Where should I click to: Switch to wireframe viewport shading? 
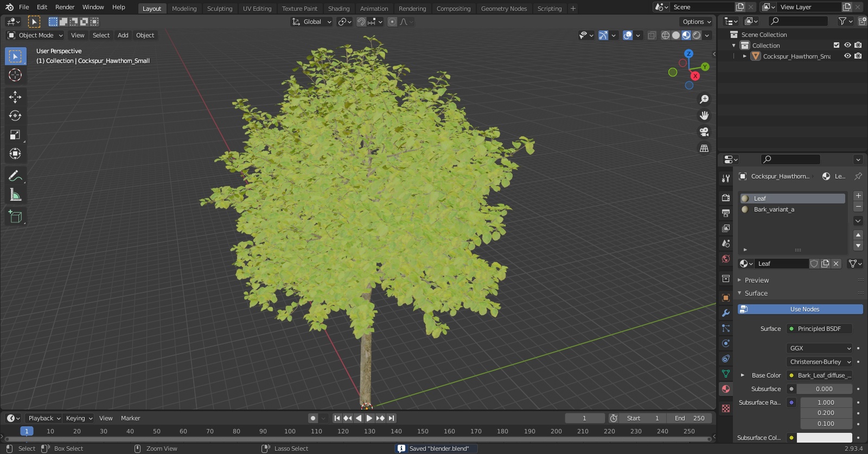click(665, 35)
